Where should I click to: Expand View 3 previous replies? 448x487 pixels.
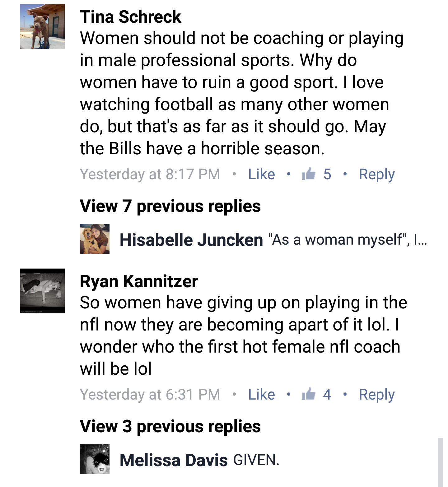point(170,427)
